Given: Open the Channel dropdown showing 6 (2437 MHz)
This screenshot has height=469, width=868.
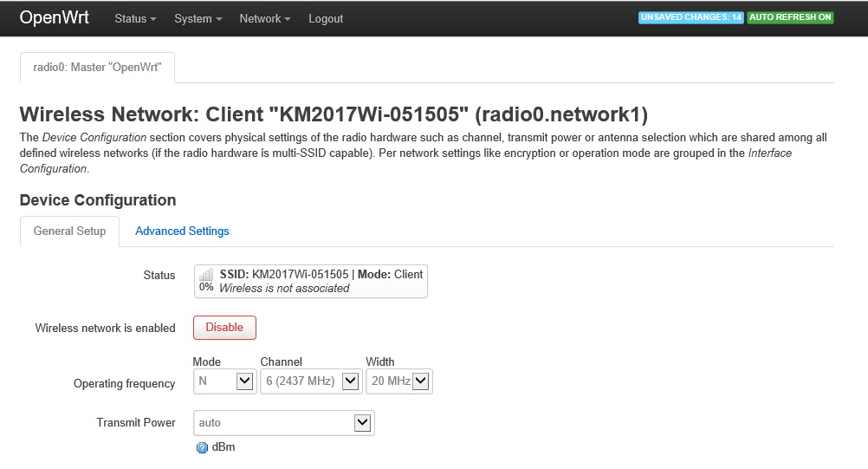Looking at the screenshot, I should click(x=311, y=381).
